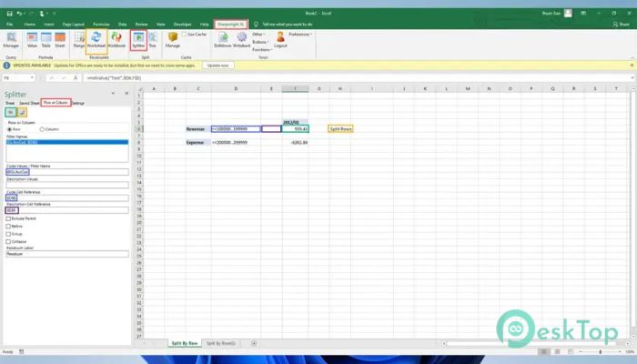Tick the Exclude Parent checkbox

(x=8, y=218)
